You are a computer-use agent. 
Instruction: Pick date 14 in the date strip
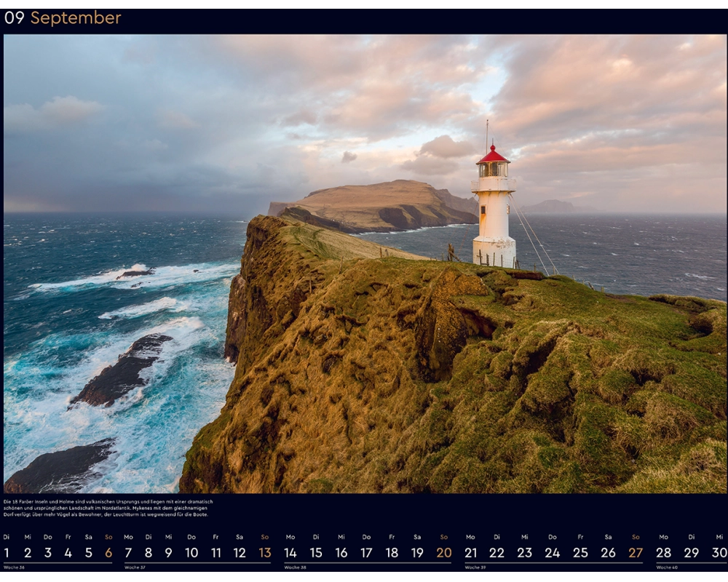coord(290,552)
